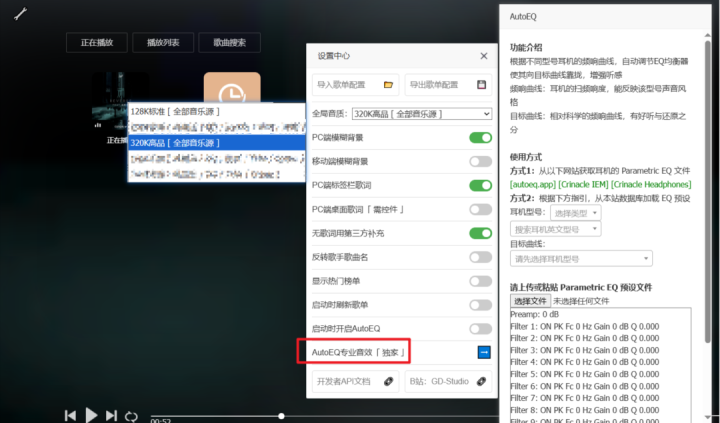Toggle the loop playback mode icon
The height and width of the screenshot is (423, 720).
point(131,414)
